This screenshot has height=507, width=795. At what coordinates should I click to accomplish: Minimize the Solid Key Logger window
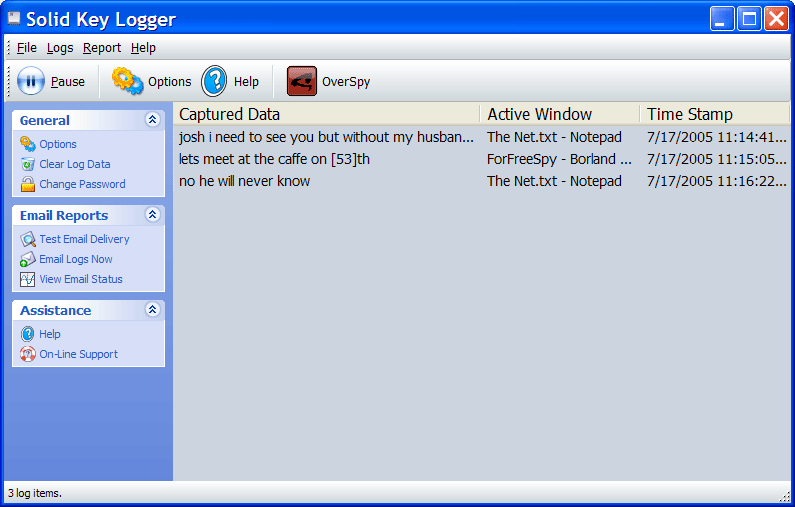click(721, 19)
